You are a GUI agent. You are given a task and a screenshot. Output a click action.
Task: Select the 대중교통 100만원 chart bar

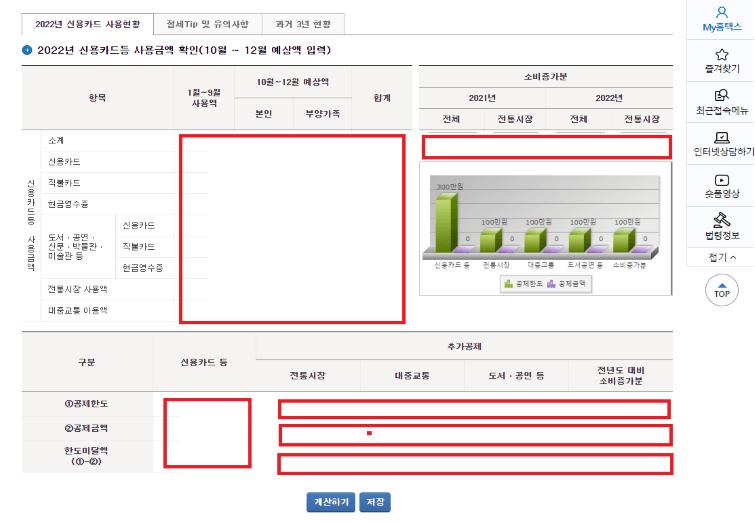pyautogui.click(x=535, y=240)
